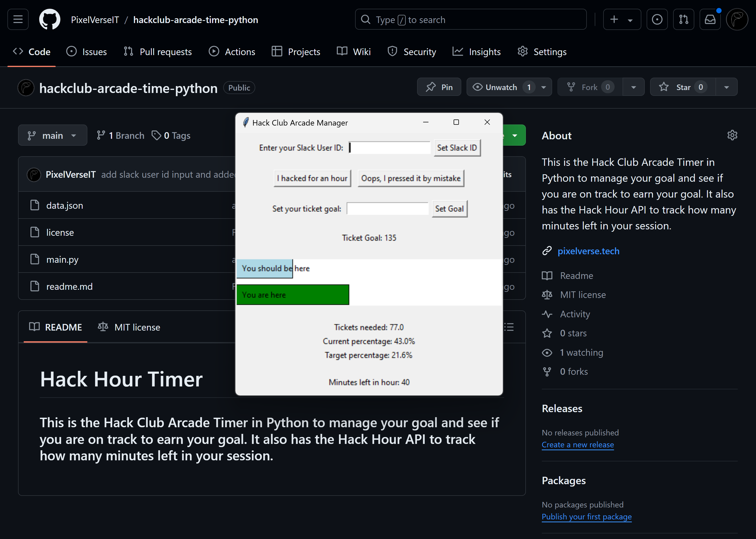Click the PixelVerseIT owner breadcrumb
Screen dimensions: 756x539
95,20
